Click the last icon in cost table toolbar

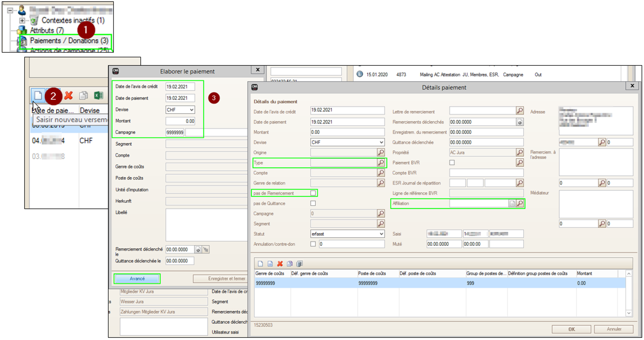300,264
